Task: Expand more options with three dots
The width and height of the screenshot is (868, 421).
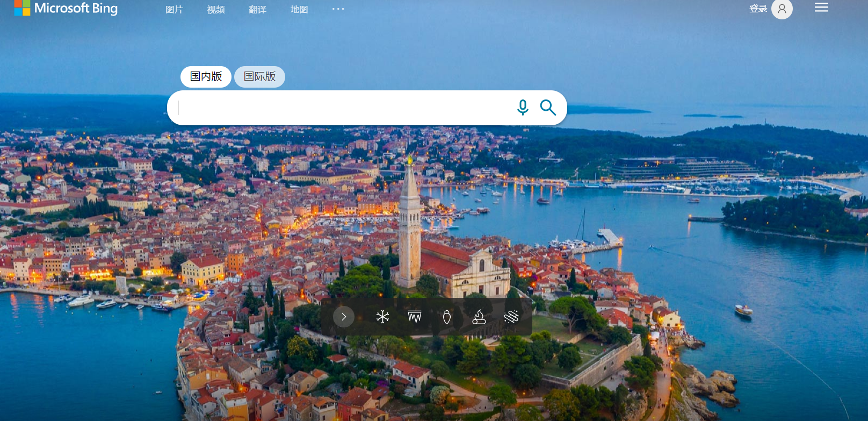Action: tap(338, 9)
